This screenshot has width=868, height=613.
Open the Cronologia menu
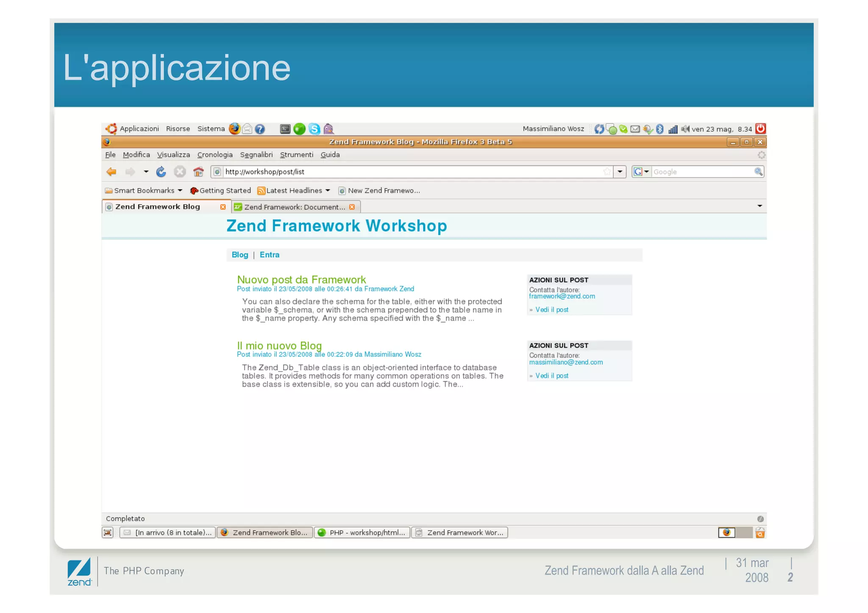click(x=215, y=155)
